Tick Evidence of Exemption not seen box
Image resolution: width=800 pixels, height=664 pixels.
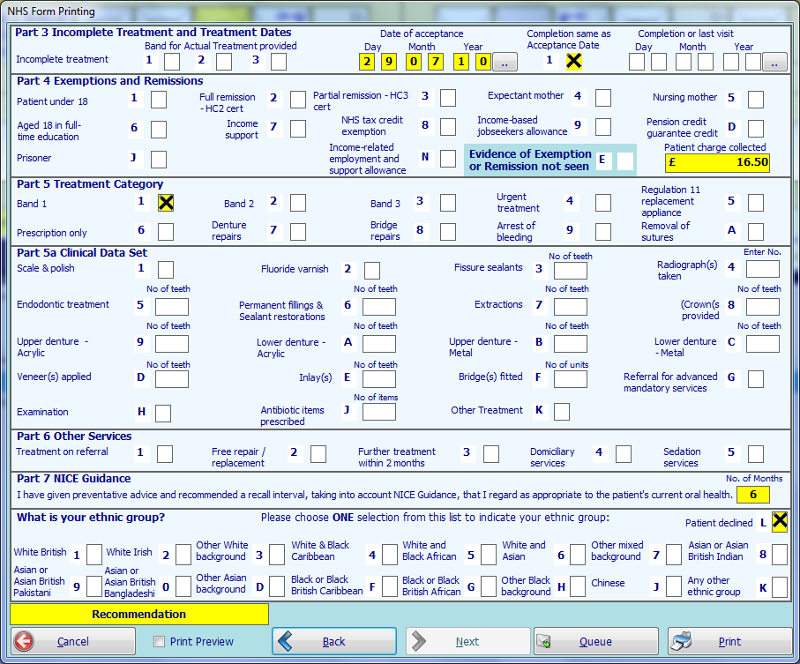click(625, 160)
